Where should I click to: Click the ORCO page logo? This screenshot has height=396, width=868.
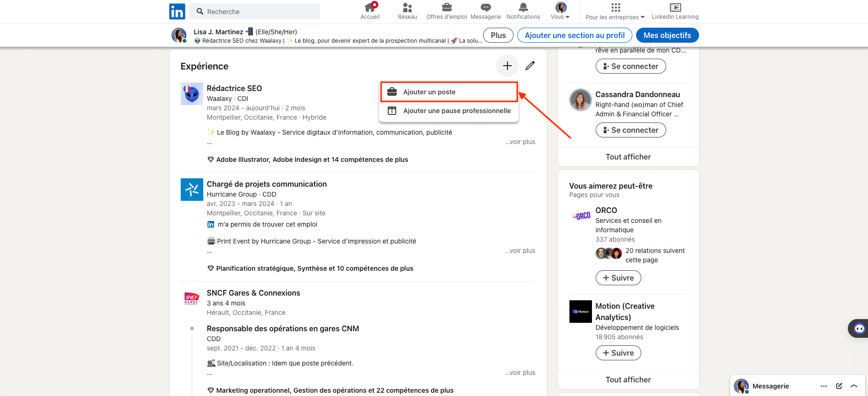(x=580, y=216)
